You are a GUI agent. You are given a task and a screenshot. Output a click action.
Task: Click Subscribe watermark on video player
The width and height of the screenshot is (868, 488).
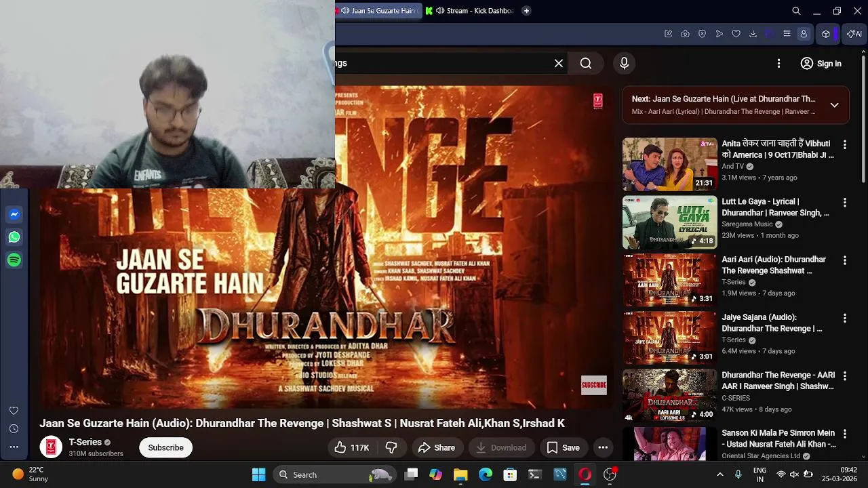[593, 385]
